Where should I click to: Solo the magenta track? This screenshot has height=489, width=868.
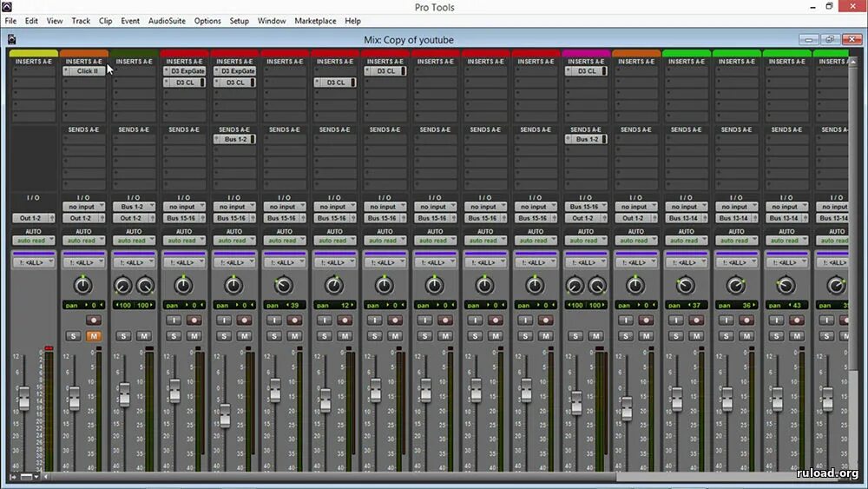click(575, 336)
